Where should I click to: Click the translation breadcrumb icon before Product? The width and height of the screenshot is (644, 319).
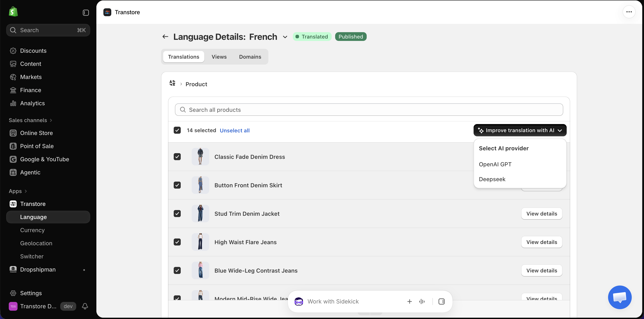click(x=172, y=83)
